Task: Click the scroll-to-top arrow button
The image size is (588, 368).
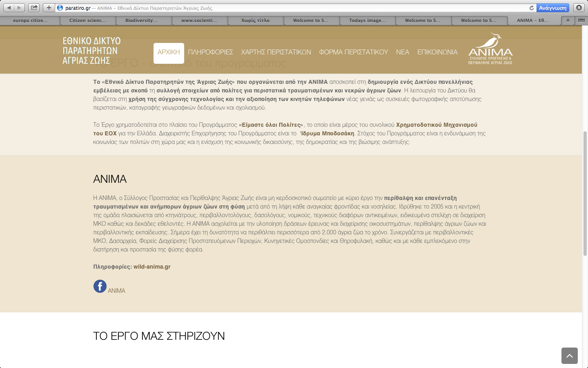Action: pos(569,356)
